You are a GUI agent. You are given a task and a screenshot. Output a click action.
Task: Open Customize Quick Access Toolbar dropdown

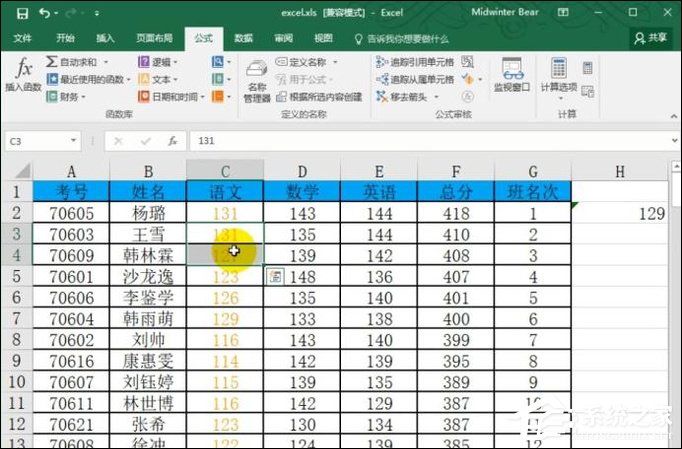tap(97, 13)
